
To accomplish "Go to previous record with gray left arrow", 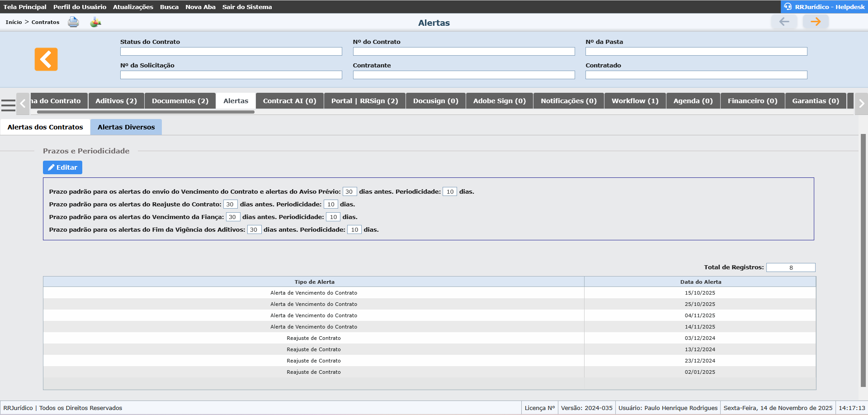I will [x=784, y=21].
